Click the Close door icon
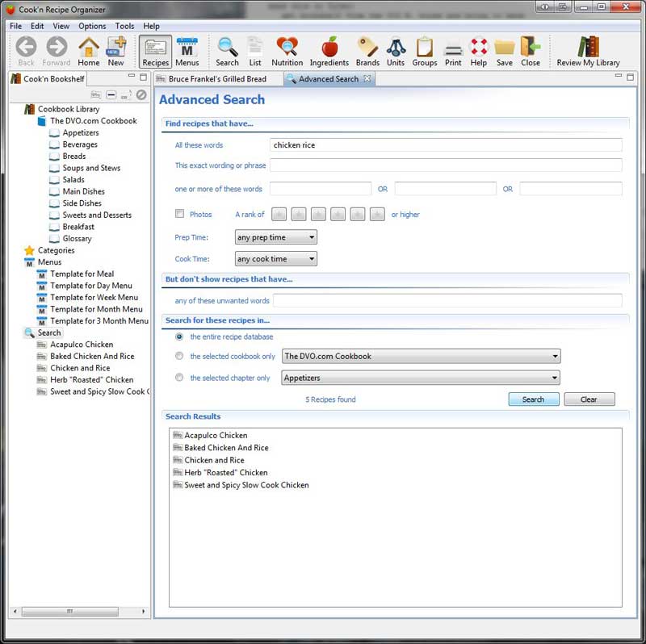The image size is (646, 644). point(531,51)
